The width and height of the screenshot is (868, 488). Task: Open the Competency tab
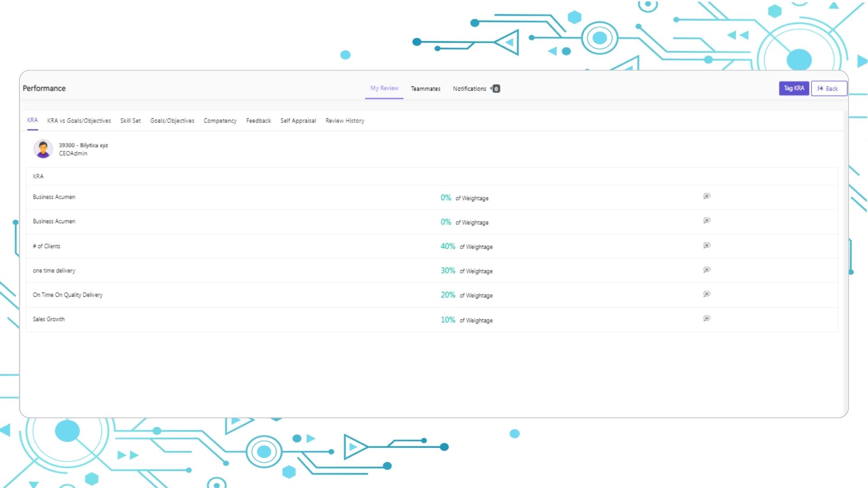220,121
